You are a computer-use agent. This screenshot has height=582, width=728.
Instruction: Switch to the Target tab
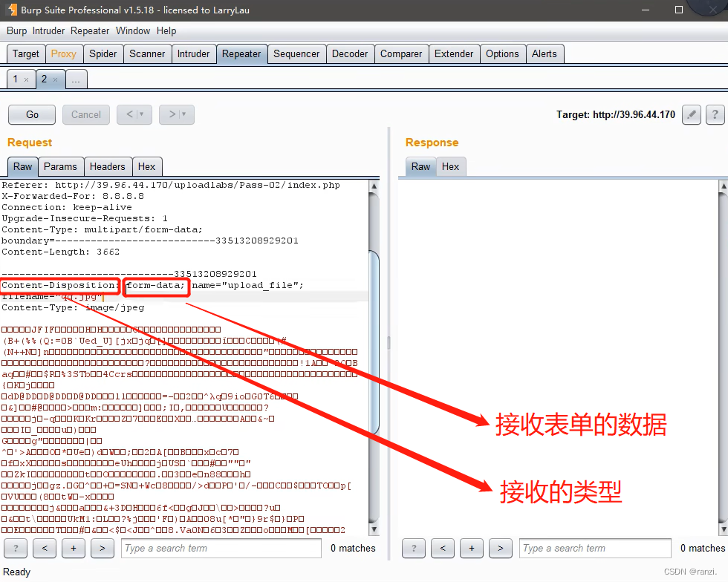coord(26,54)
